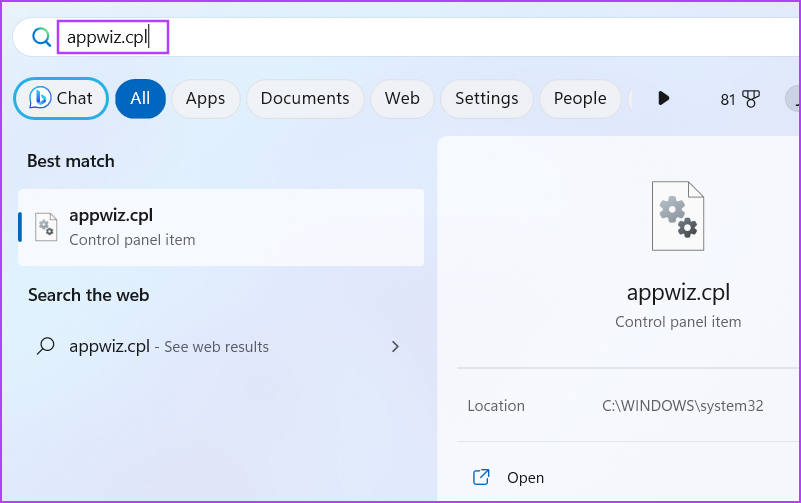The height and width of the screenshot is (503, 801).
Task: Choose the Settings filter tab
Action: pyautogui.click(x=486, y=99)
